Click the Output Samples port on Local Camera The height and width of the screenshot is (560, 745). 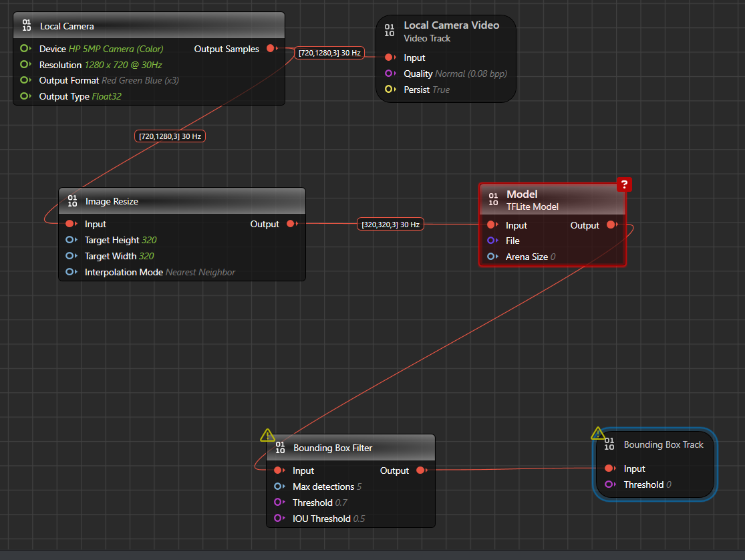click(x=272, y=49)
